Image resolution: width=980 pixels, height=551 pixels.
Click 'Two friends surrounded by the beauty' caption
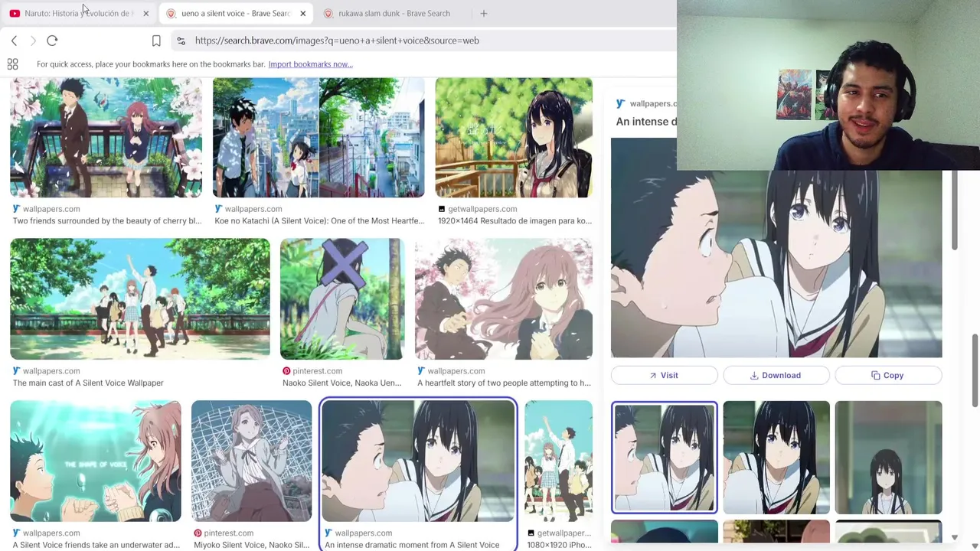[x=107, y=221]
